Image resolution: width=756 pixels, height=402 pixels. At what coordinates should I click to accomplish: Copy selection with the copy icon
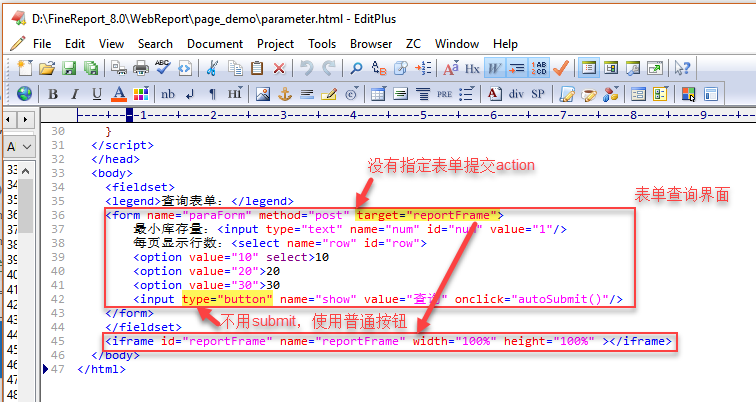[x=235, y=68]
